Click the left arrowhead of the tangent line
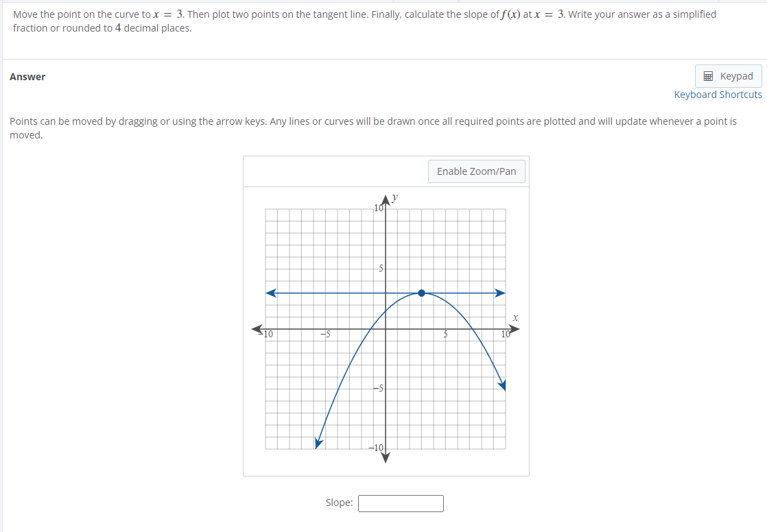 [270, 293]
